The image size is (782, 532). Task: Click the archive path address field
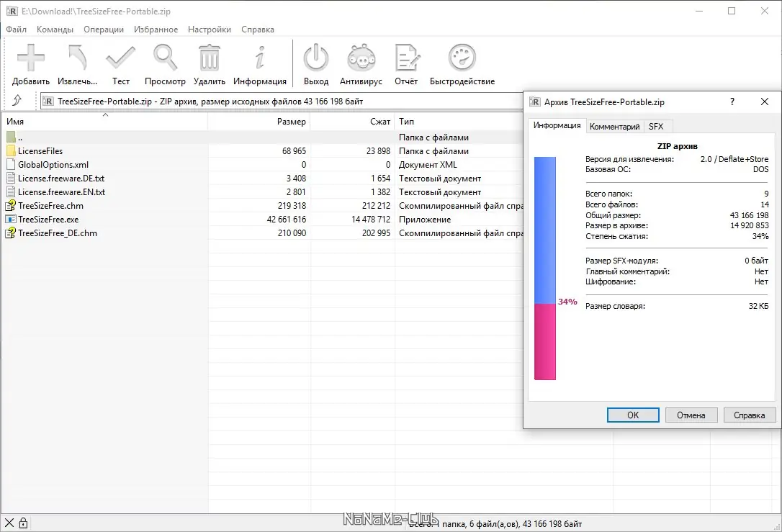282,102
